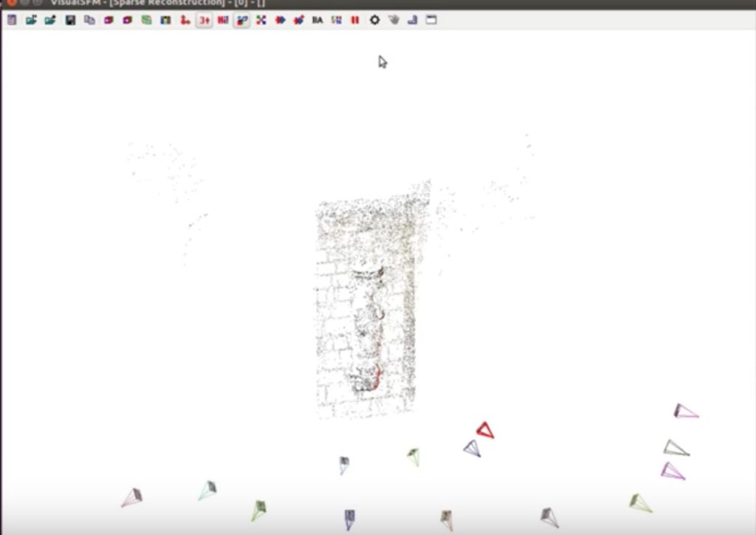Select the hand tool icon
This screenshot has width=756, height=535.
coord(394,20)
